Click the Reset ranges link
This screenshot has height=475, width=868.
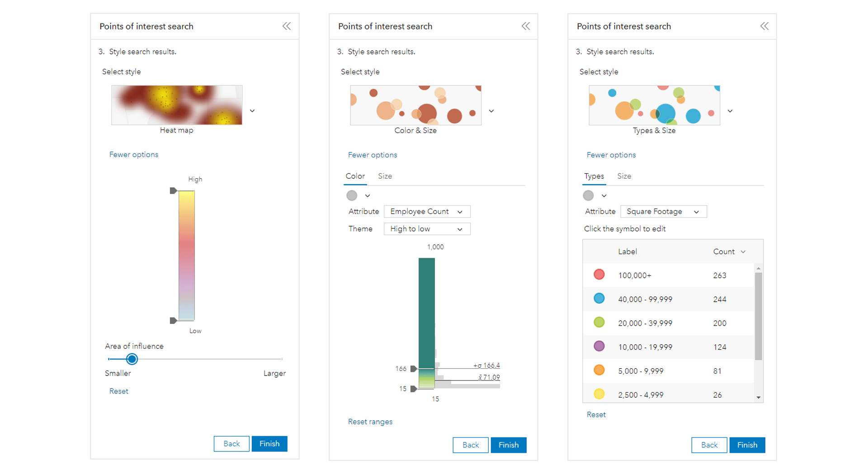tap(370, 422)
